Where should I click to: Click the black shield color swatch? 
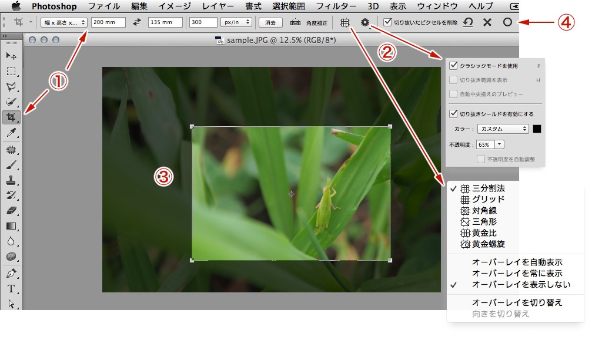(537, 129)
